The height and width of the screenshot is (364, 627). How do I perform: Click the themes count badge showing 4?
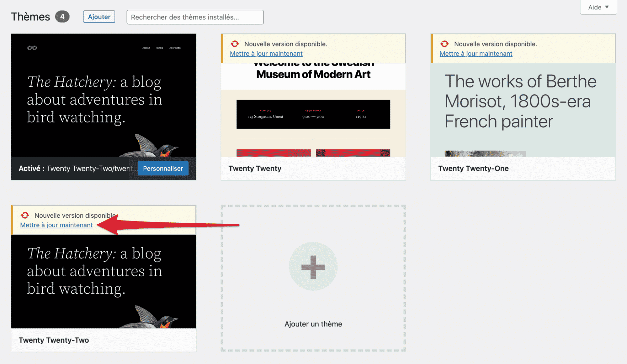62,16
